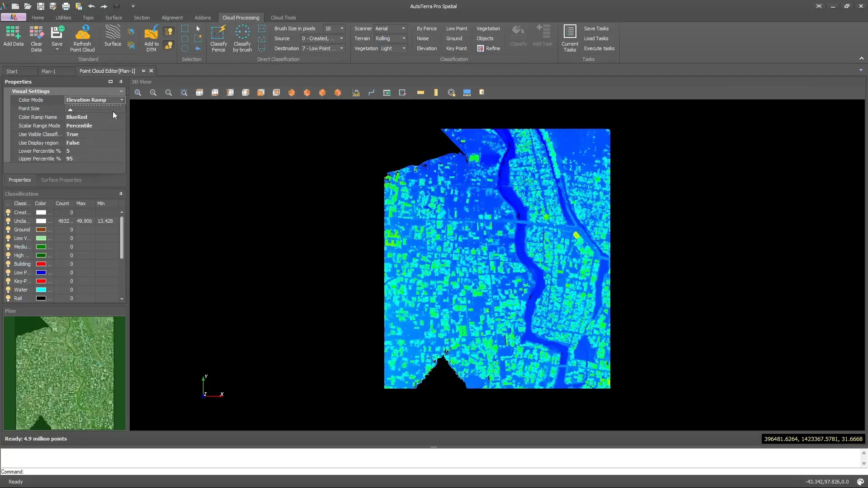Select the Classify by brush tool
The width and height of the screenshot is (868, 488).
pos(242,39)
